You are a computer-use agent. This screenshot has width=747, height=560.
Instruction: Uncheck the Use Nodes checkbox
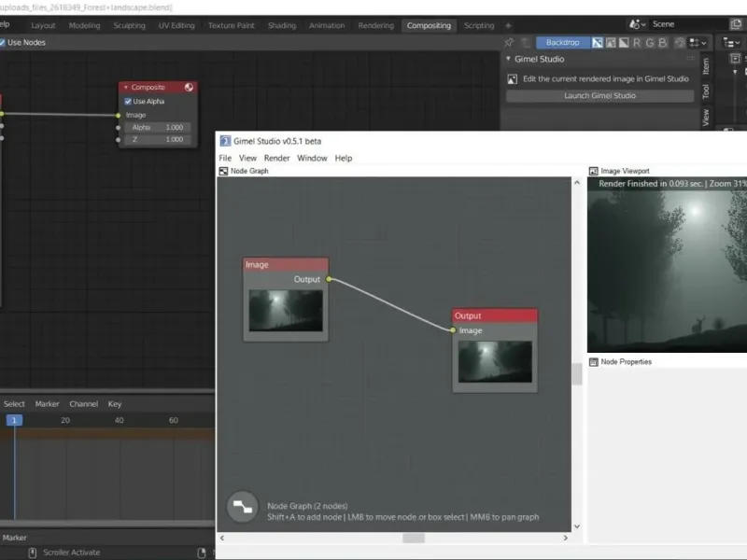pos(3,42)
